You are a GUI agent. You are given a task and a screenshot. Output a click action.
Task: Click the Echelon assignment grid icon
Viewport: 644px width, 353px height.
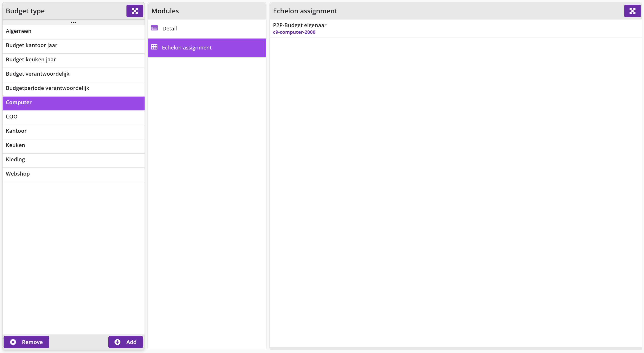click(x=154, y=47)
